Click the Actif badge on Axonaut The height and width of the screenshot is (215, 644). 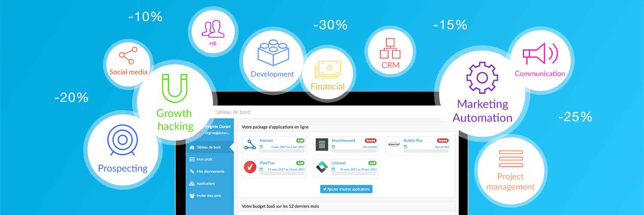[301, 141]
